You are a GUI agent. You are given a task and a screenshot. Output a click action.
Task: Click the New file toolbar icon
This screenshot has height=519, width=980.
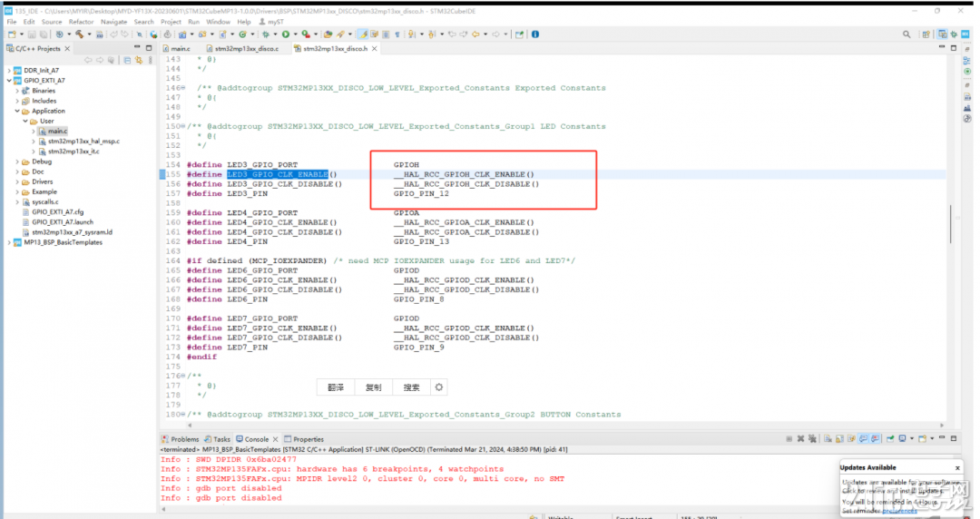point(12,34)
